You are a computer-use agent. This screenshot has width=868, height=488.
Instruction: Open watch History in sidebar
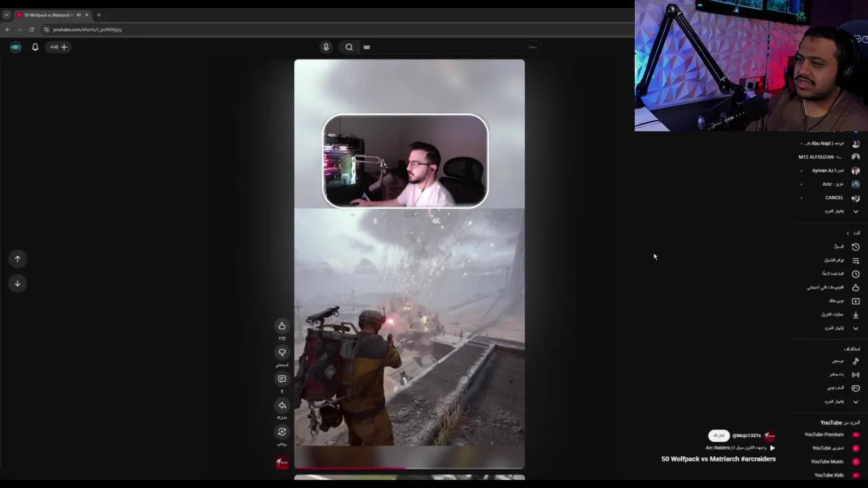[x=830, y=247]
